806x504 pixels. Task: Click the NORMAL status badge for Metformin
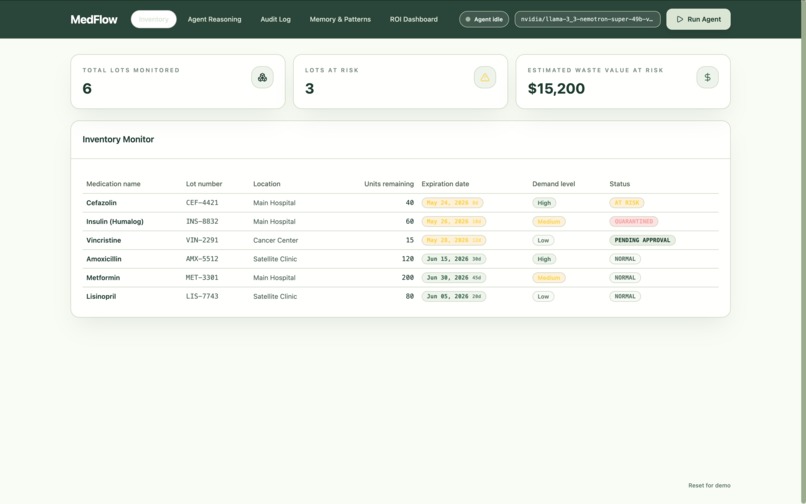click(625, 277)
